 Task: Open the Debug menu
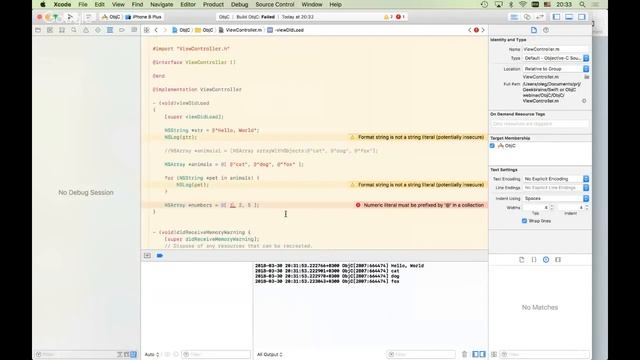click(x=239, y=4)
